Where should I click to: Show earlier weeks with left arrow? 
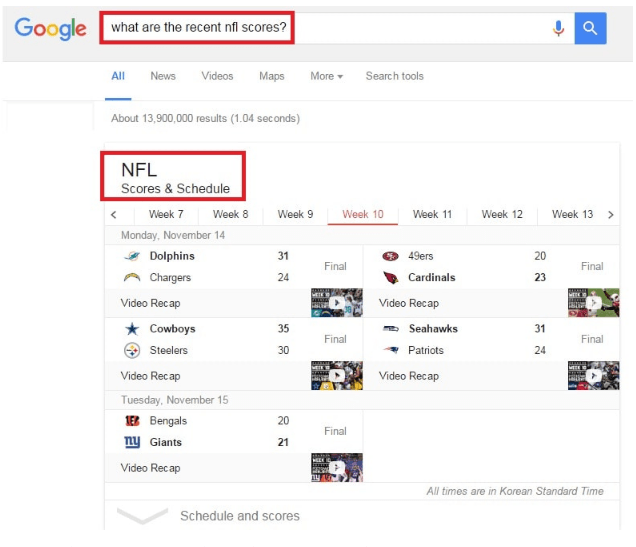114,215
